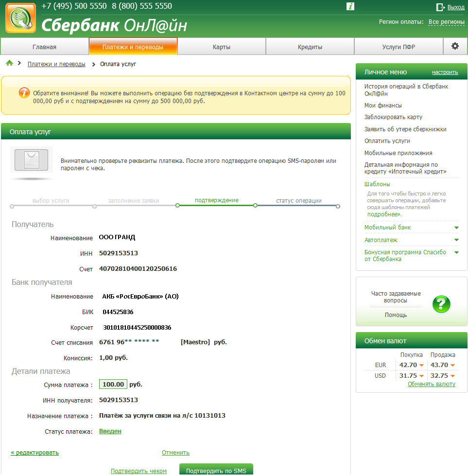468x476 pixels.
Task: Click Подтвердить чеком link
Action: [x=139, y=471]
